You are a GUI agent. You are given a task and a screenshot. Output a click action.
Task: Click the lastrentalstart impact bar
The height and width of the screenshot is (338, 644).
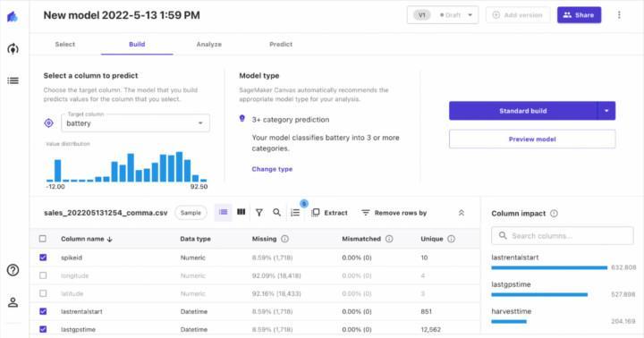549,267
